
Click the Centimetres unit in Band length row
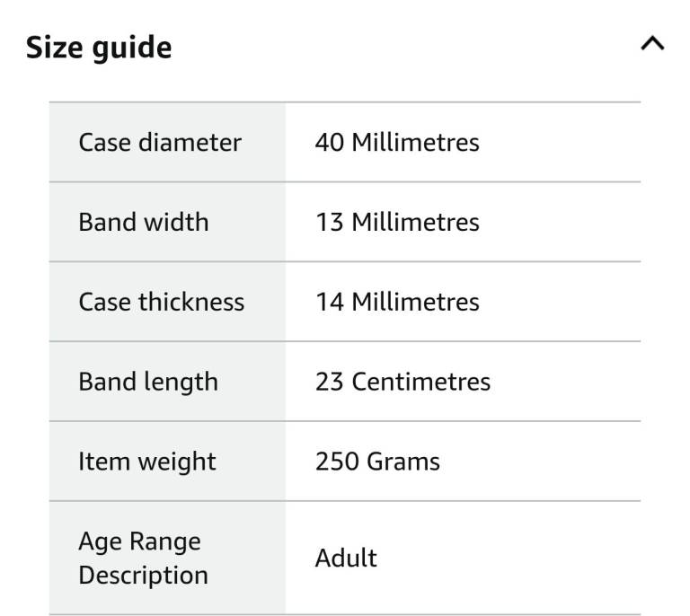tap(420, 382)
